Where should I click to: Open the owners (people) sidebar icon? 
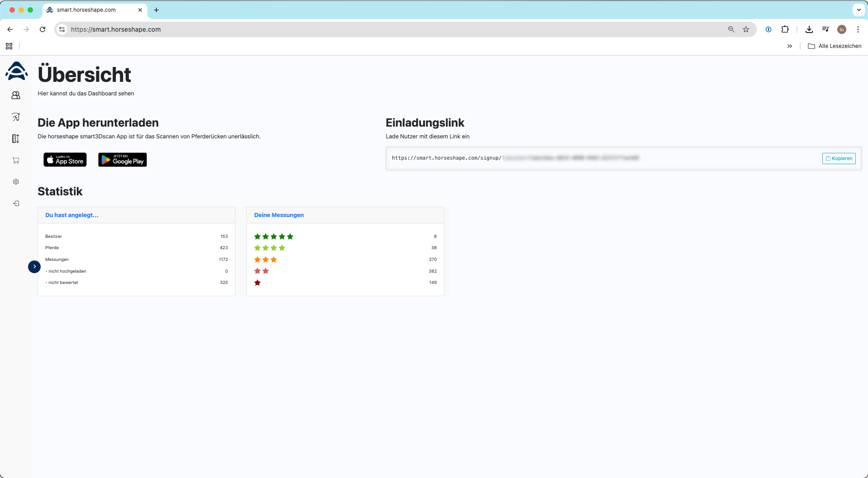[16, 95]
